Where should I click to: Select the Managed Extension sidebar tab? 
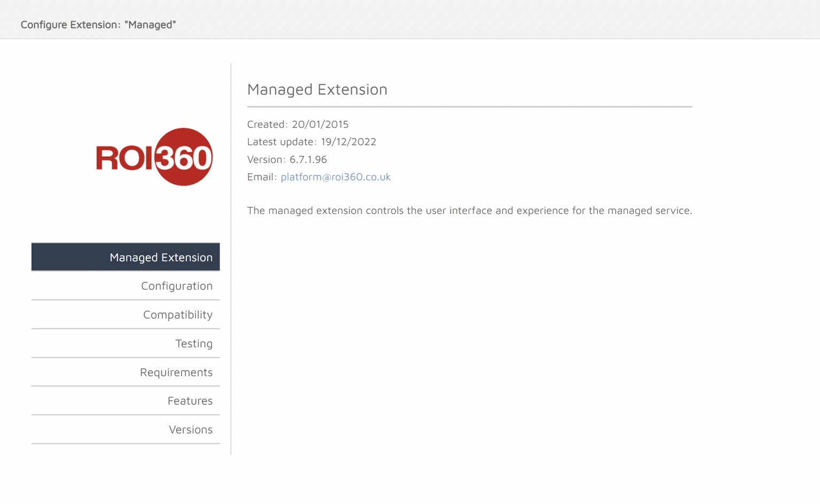coord(126,257)
